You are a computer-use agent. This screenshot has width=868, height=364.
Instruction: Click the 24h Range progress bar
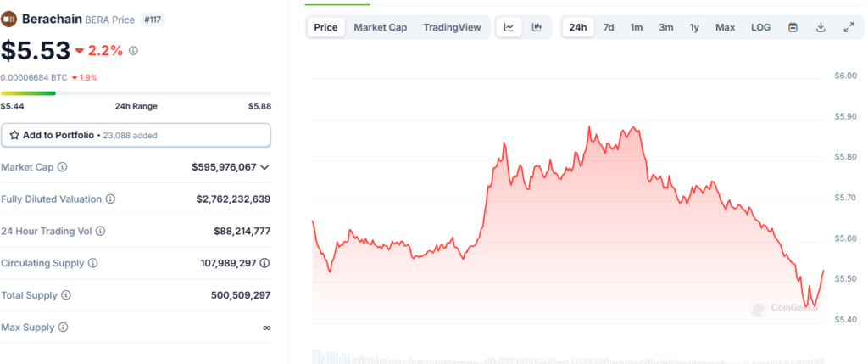136,93
